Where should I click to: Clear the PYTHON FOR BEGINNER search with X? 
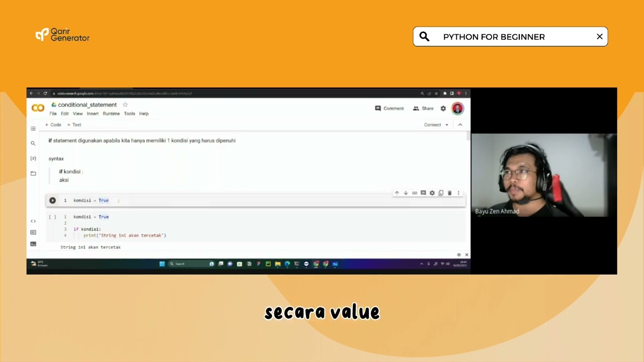(x=600, y=37)
